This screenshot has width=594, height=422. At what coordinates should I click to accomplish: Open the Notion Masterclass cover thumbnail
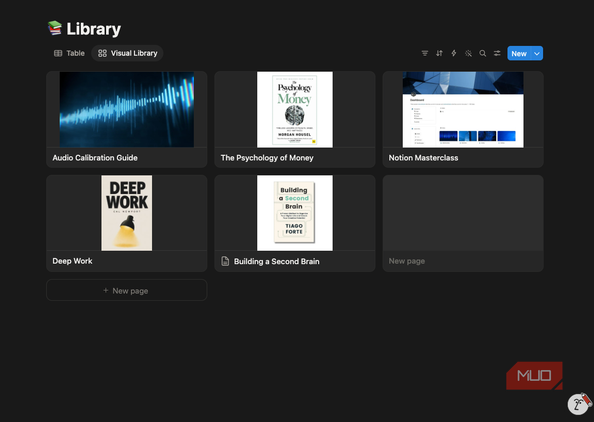pos(463,109)
